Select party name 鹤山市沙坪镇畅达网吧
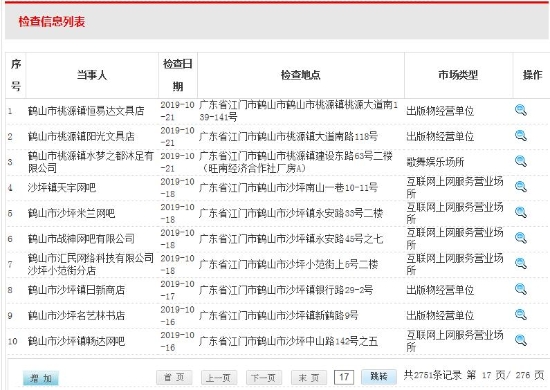The width and height of the screenshot is (550, 390). click(76, 341)
